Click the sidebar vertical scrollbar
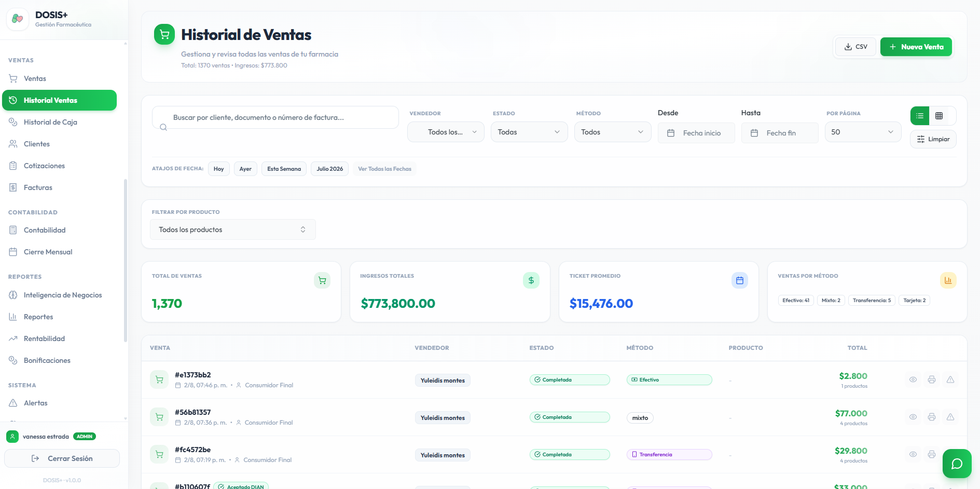980x489 pixels. (x=126, y=261)
